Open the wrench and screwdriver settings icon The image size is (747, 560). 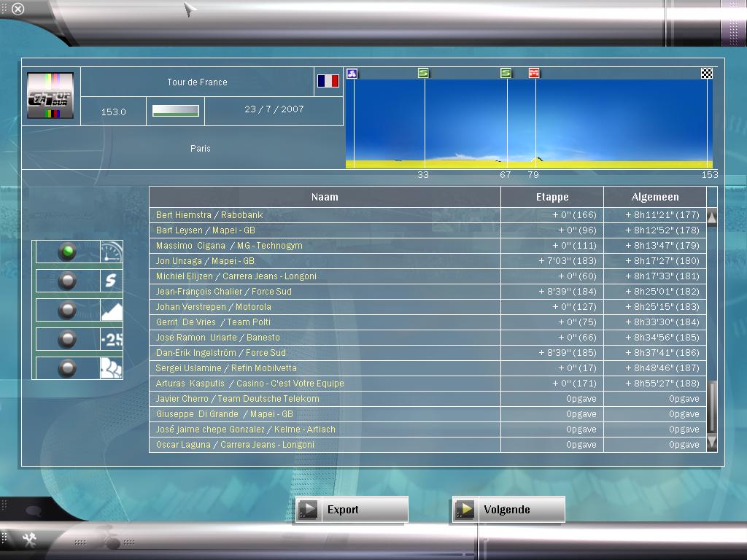(30, 540)
